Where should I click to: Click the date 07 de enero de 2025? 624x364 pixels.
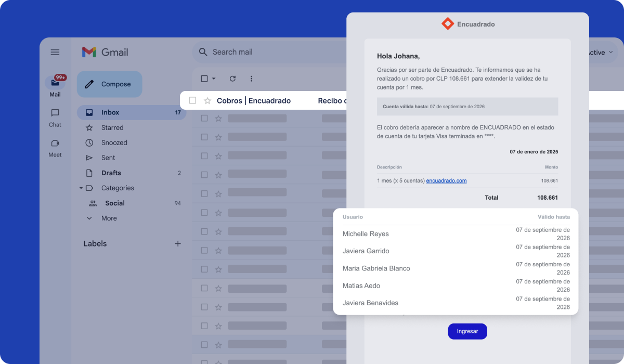coord(534,152)
